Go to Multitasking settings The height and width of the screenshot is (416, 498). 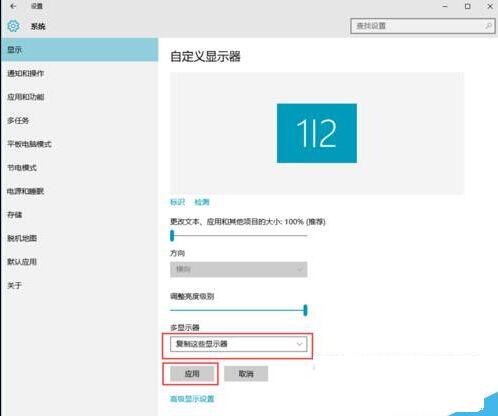click(18, 120)
